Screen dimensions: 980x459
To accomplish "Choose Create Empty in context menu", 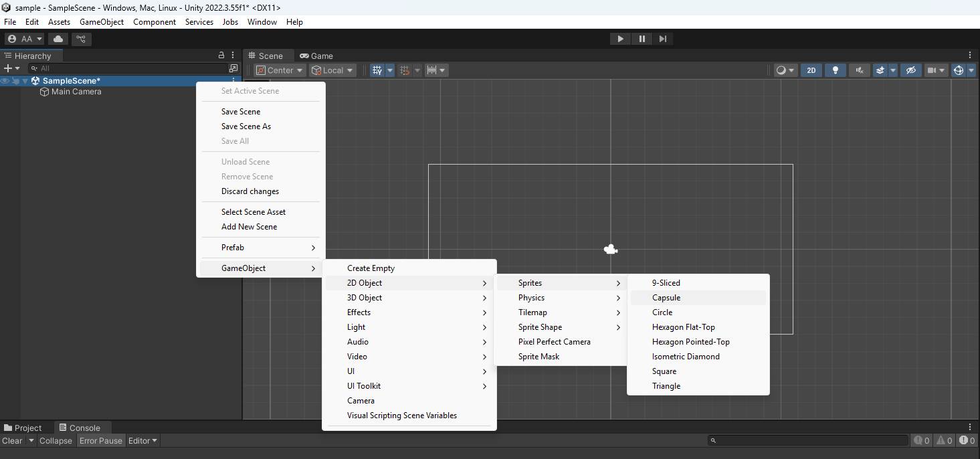I will point(409,268).
